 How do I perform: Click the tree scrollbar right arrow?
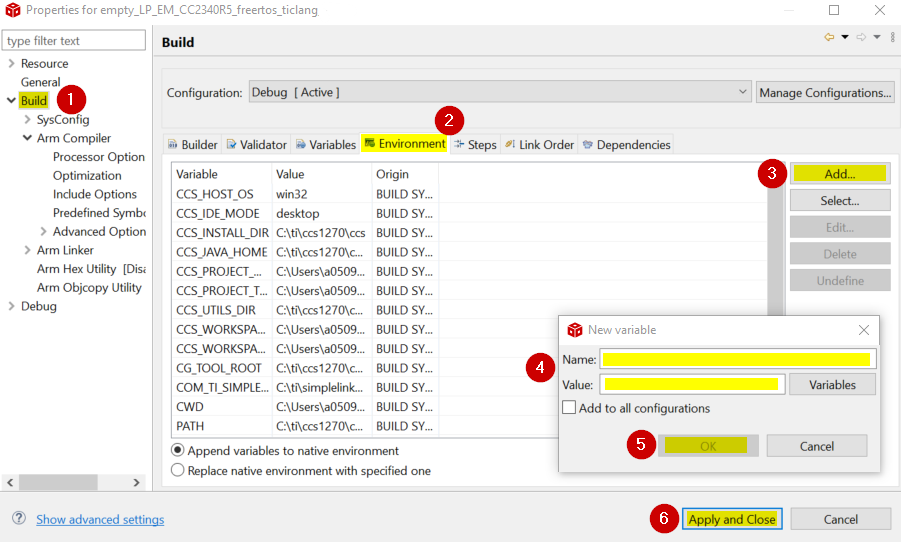136,482
